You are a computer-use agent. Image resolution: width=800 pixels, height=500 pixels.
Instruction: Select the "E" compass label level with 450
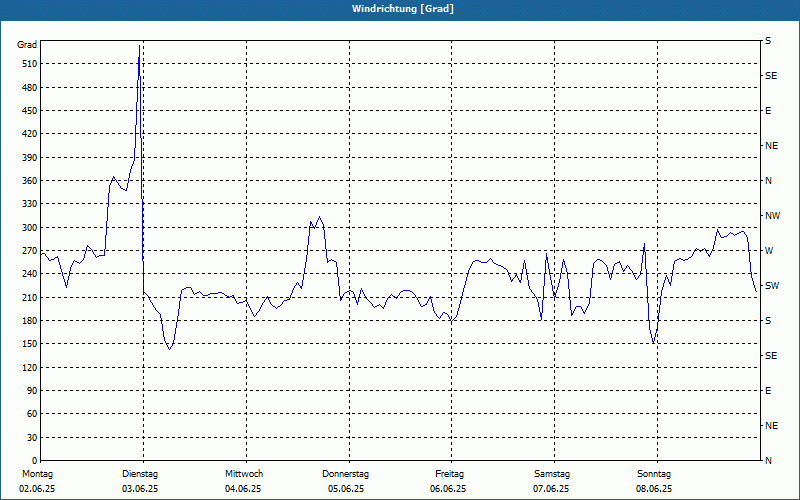[x=768, y=111]
